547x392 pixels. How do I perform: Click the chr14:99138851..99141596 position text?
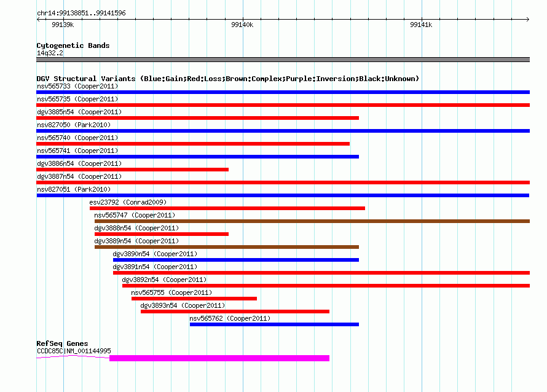pyautogui.click(x=81, y=13)
